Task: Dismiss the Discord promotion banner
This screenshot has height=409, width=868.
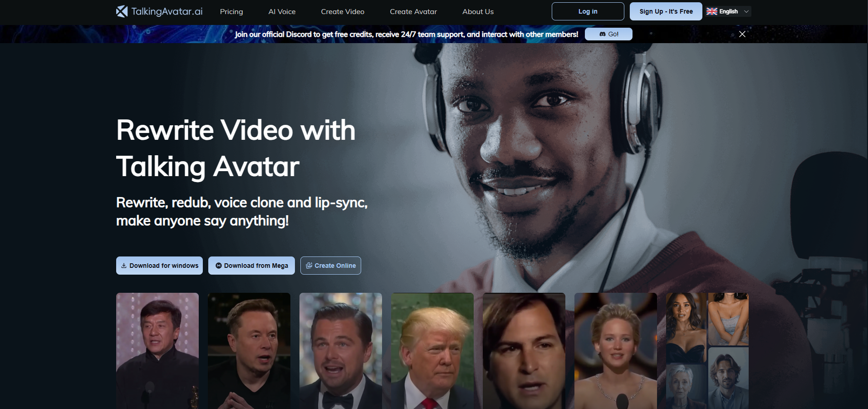Action: coord(742,34)
